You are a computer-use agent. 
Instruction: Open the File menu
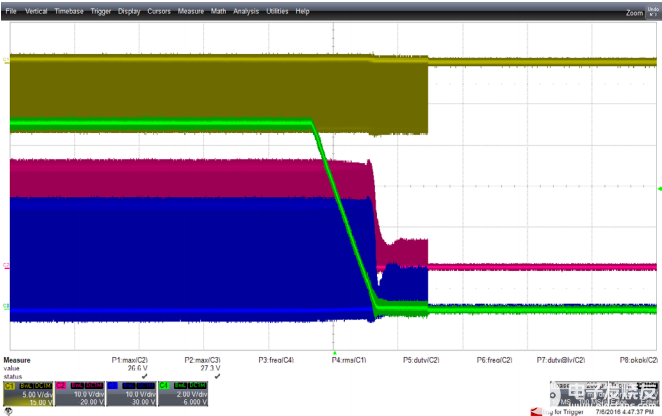tap(11, 11)
